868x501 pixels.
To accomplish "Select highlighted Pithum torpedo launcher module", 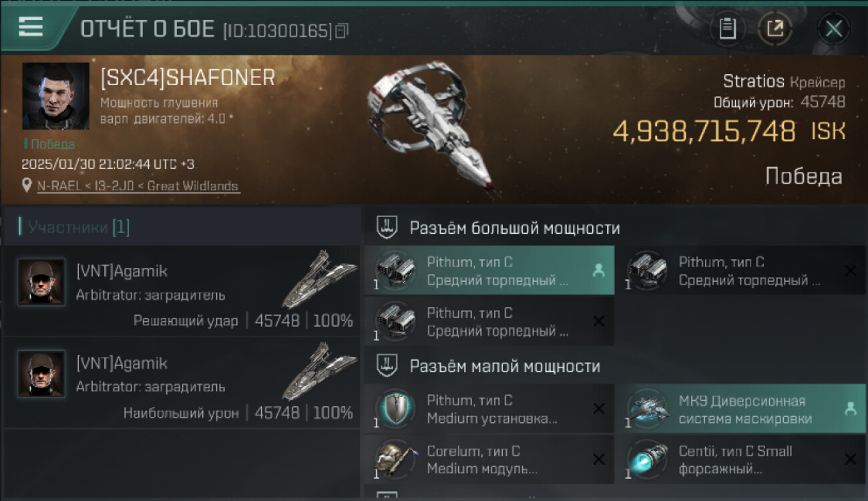I will pyautogui.click(x=489, y=271).
